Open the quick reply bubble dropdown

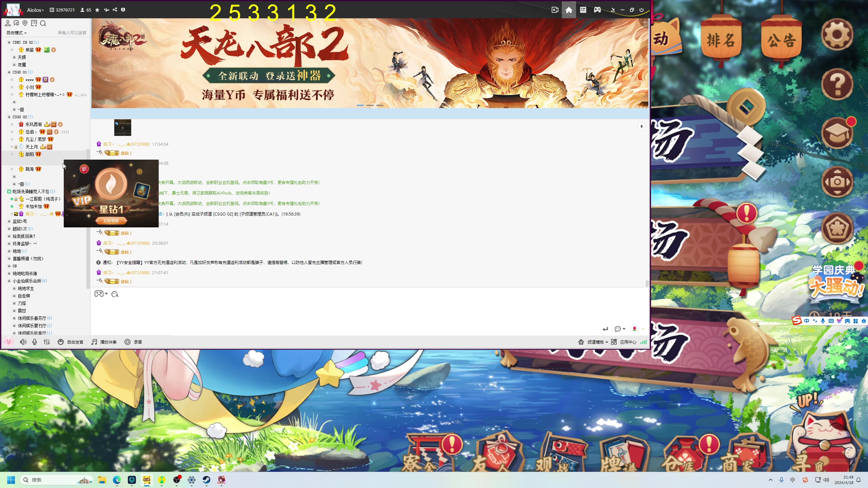coord(620,329)
